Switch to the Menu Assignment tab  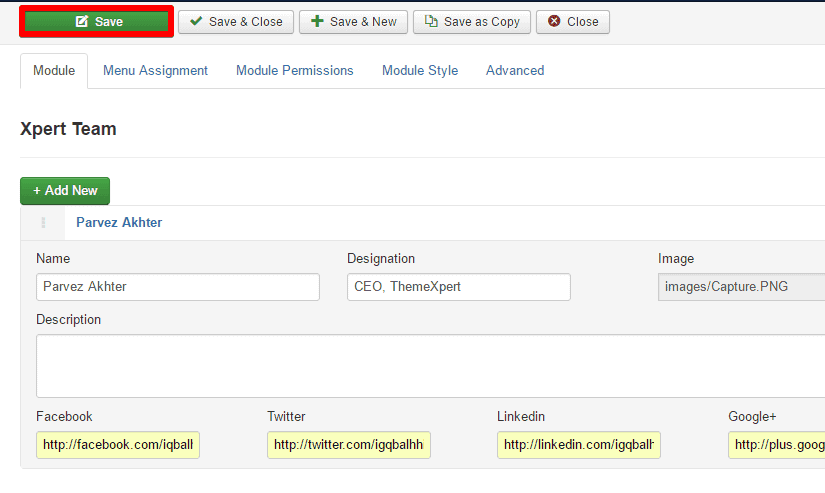coord(155,71)
